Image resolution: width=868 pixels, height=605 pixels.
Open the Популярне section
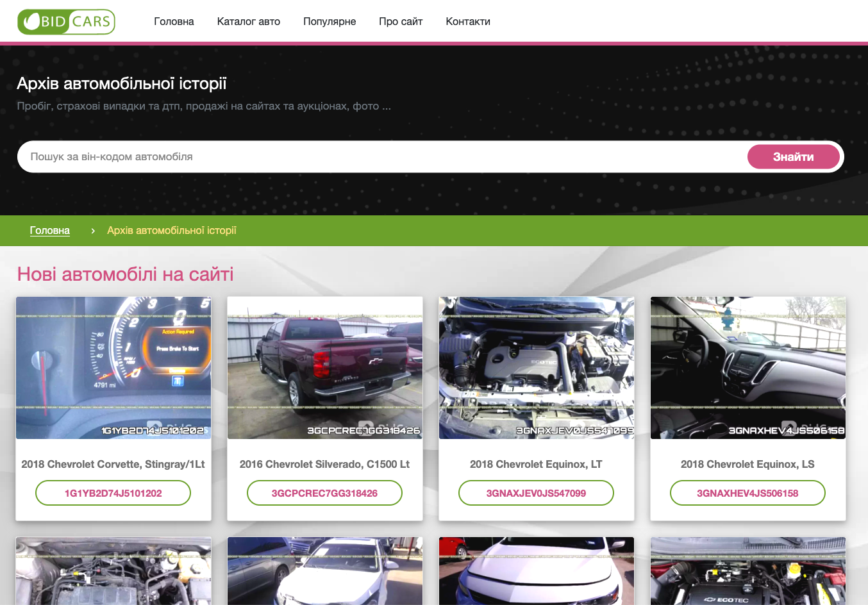pyautogui.click(x=329, y=21)
